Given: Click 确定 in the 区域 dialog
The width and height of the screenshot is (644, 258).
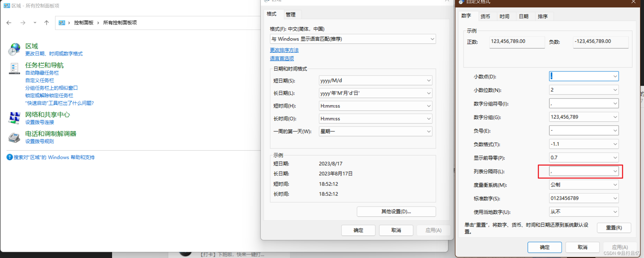Looking at the screenshot, I should pyautogui.click(x=358, y=230).
